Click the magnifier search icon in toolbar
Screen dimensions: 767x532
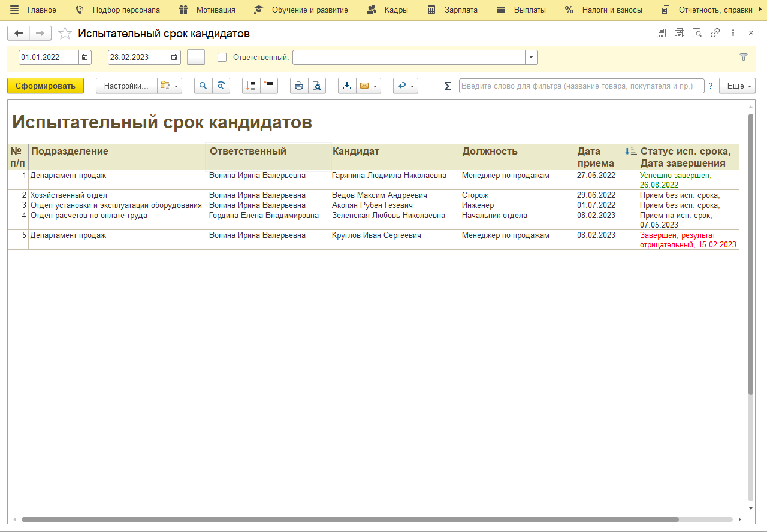203,86
